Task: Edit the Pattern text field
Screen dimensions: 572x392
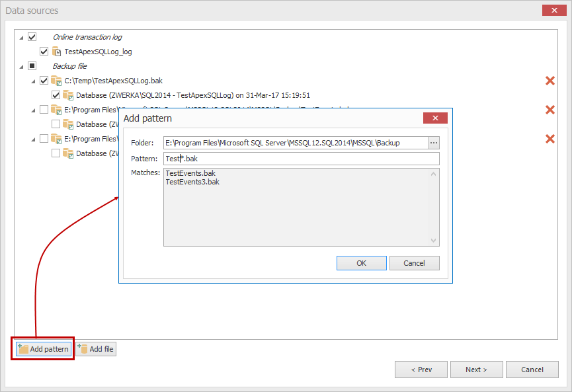Action: pyautogui.click(x=298, y=158)
